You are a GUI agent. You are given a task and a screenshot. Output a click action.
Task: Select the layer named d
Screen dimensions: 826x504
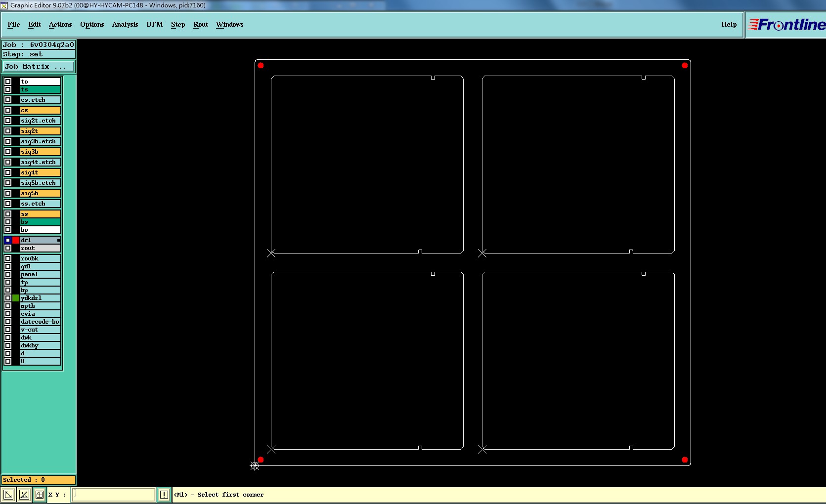41,353
